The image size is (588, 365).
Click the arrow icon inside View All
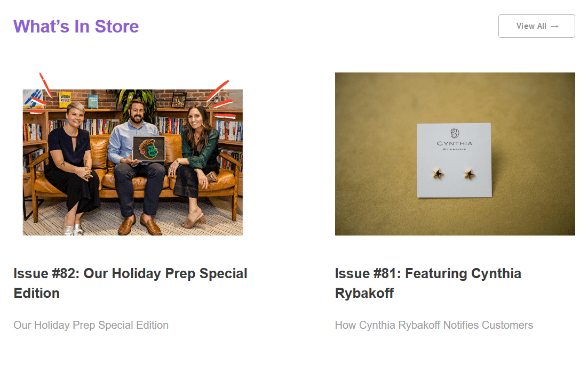pos(554,26)
